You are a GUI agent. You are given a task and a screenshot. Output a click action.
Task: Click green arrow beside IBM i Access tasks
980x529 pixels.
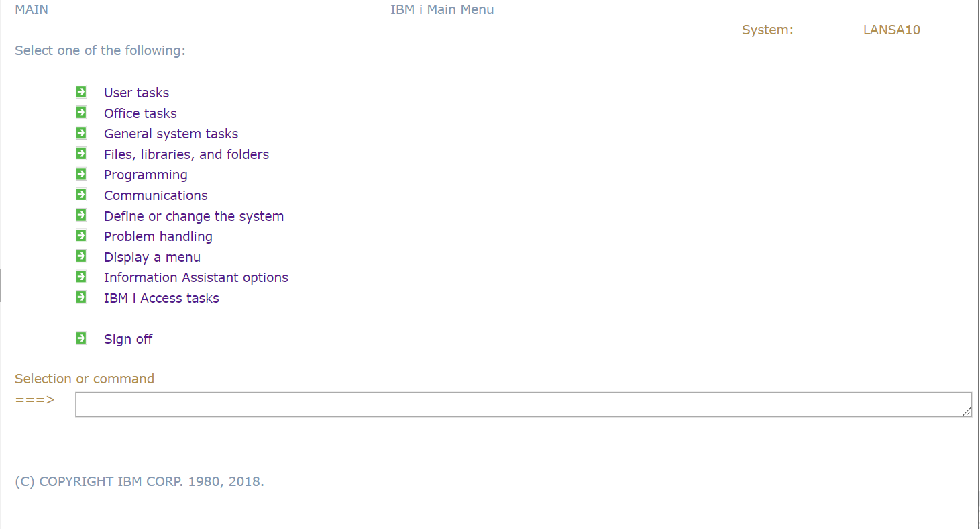(x=81, y=297)
